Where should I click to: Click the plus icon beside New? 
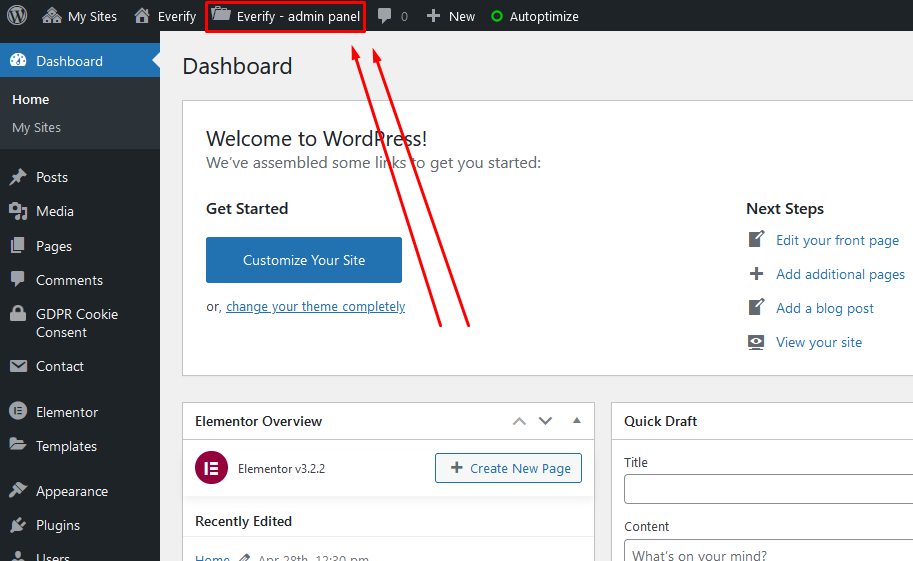click(433, 16)
